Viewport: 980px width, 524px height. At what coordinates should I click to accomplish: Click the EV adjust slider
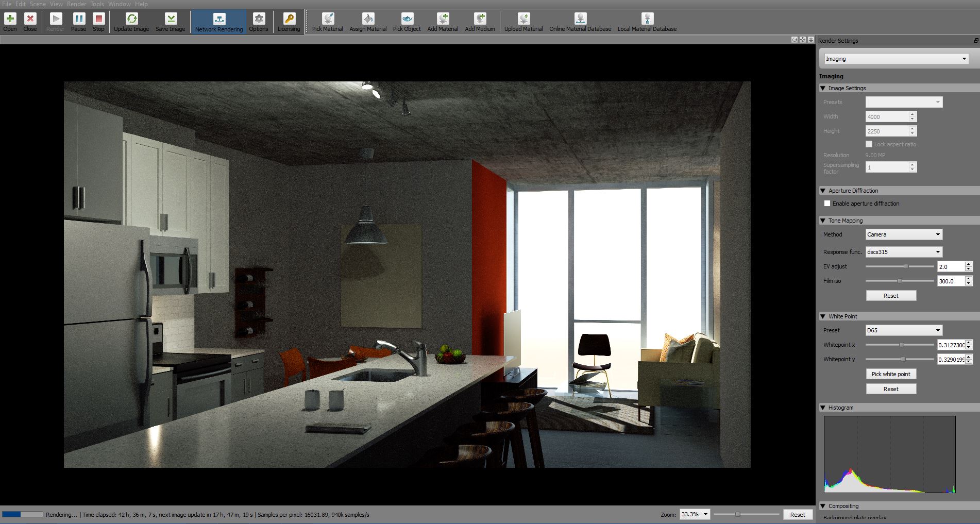point(899,266)
